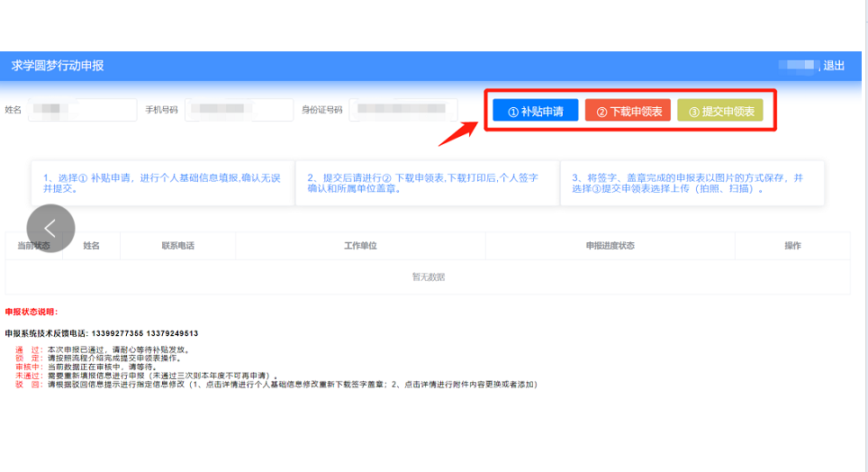Click the step 3 提交申领表 instruction card
Viewport: 868px width, 472px height.
pos(690,184)
